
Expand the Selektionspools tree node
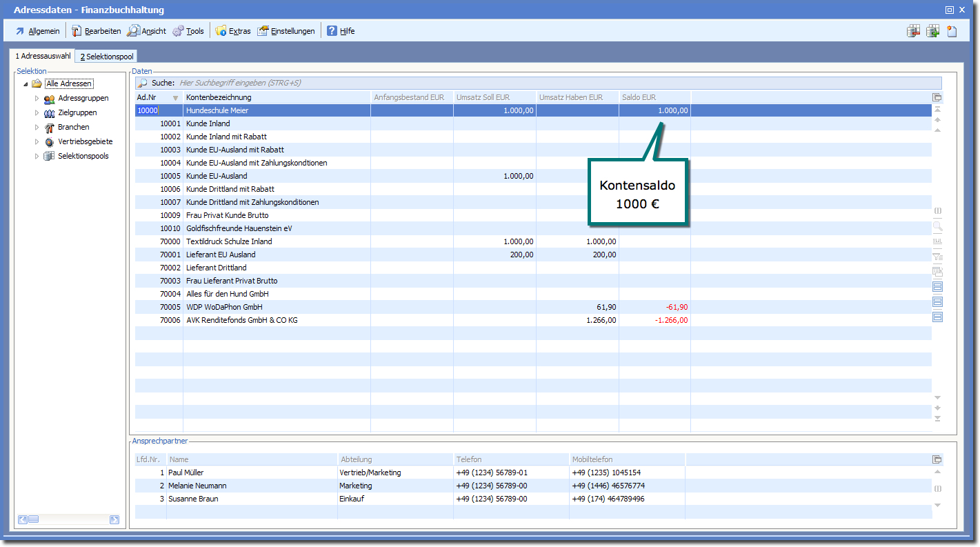(x=37, y=157)
